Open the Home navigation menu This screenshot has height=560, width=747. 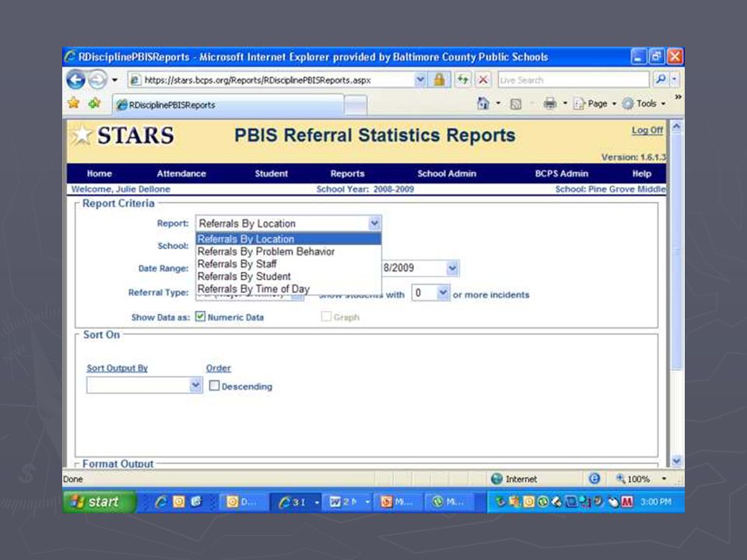100,173
